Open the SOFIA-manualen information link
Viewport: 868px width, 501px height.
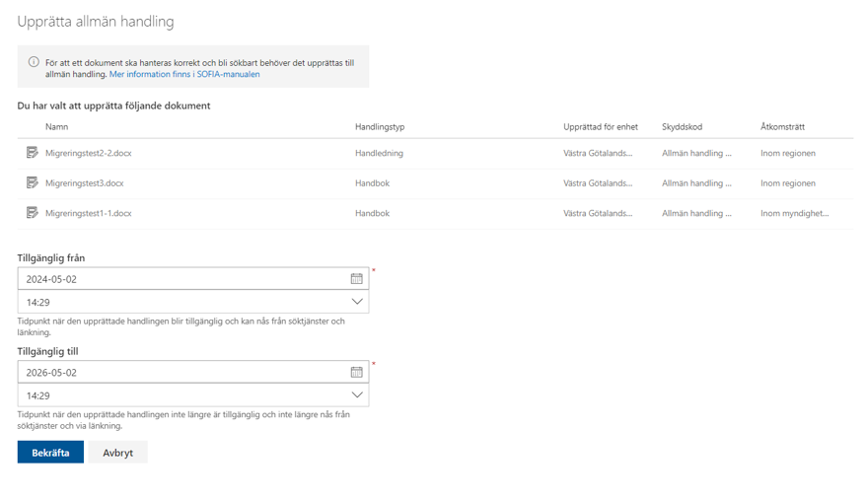point(184,74)
